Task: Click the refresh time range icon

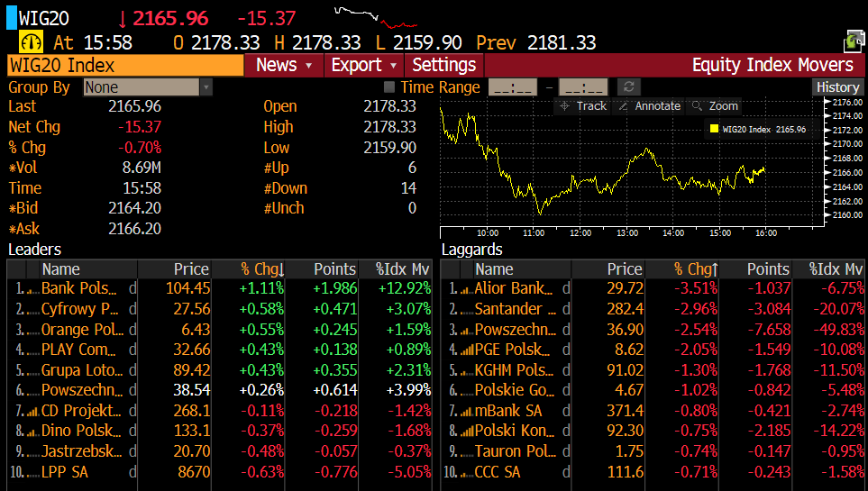Action: point(629,86)
